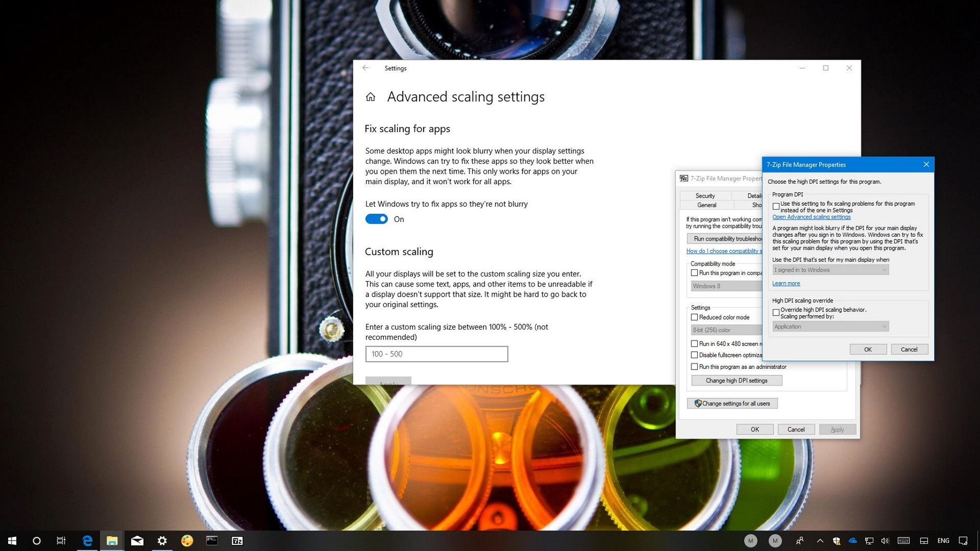
Task: Open the Mail app from the taskbar
Action: point(137,540)
